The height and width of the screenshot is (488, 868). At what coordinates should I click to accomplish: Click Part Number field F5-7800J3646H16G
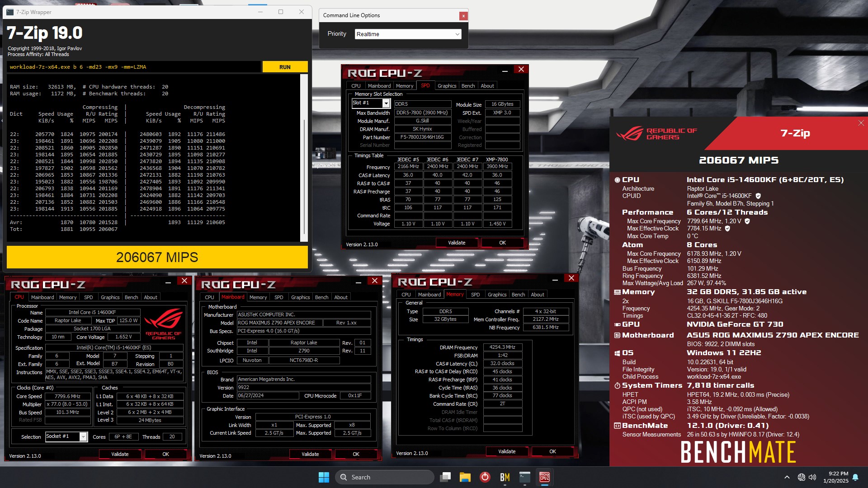coord(423,137)
